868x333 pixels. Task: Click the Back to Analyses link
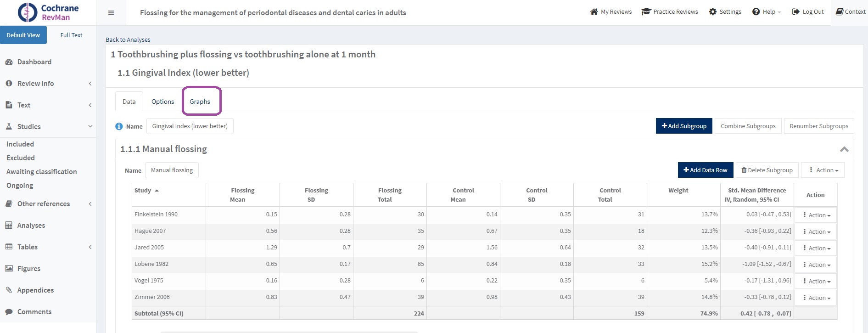[x=128, y=40]
